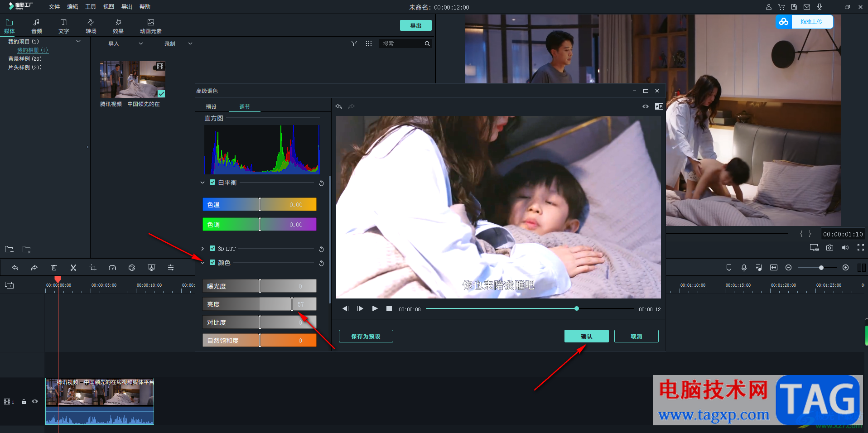The width and height of the screenshot is (868, 433).
Task: Open preview display settings icon
Action: pyautogui.click(x=814, y=248)
